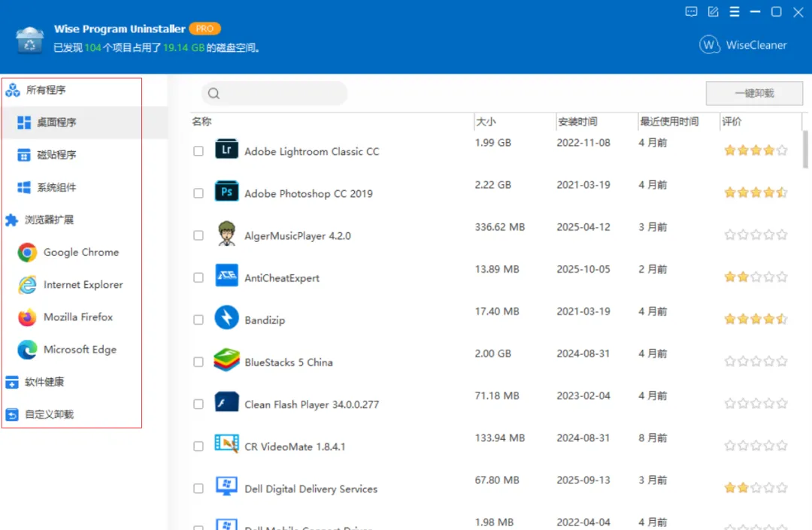Select the Bandizip program name
This screenshot has width=812, height=530.
coord(265,320)
